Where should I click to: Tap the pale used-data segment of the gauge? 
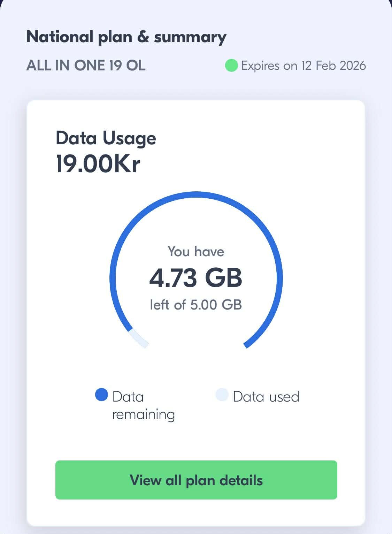[x=138, y=339]
